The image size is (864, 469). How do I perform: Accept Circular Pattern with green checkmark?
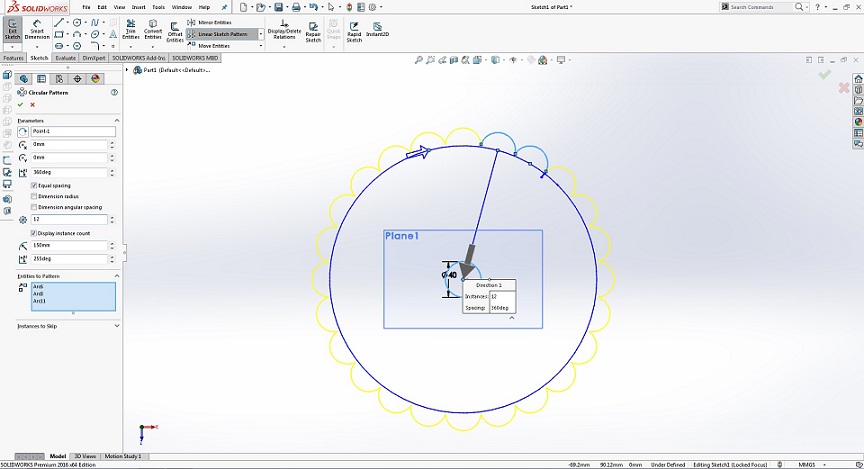pyautogui.click(x=20, y=105)
